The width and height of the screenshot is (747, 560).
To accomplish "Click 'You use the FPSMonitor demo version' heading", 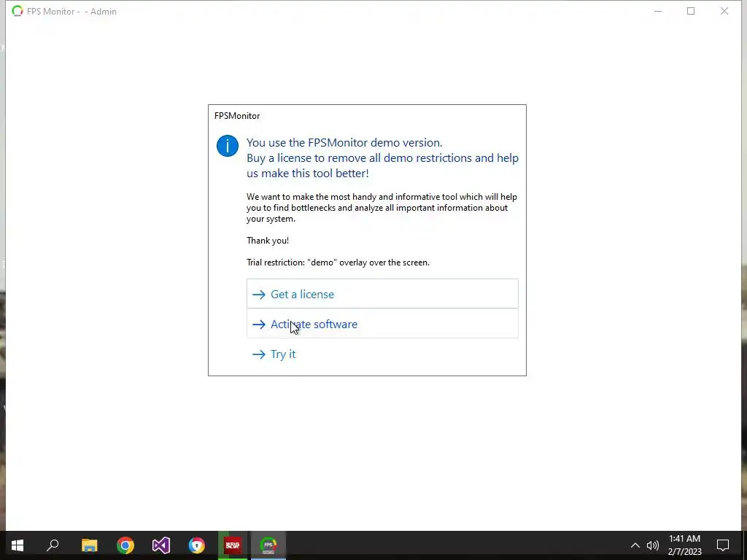I will click(344, 142).
